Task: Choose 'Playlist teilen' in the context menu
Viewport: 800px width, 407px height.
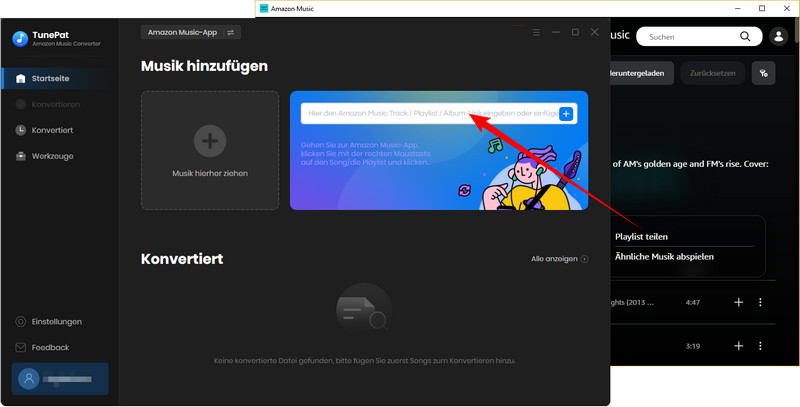Action: pos(641,237)
